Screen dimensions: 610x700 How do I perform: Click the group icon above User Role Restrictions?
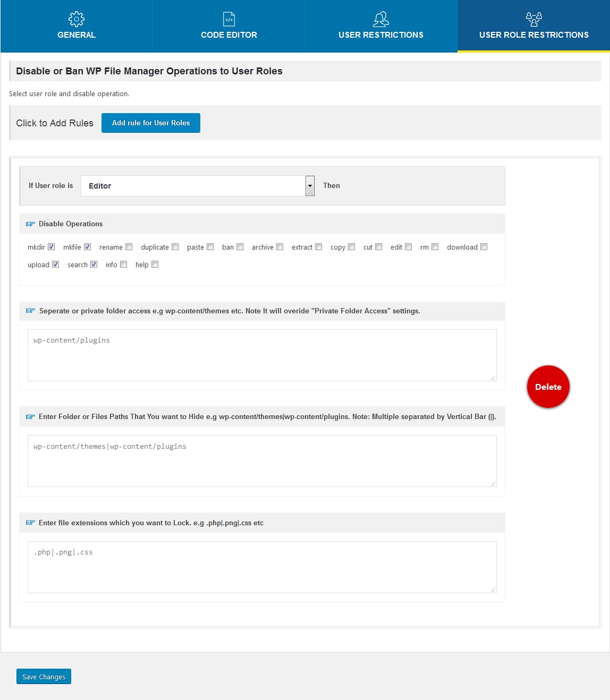[533, 19]
